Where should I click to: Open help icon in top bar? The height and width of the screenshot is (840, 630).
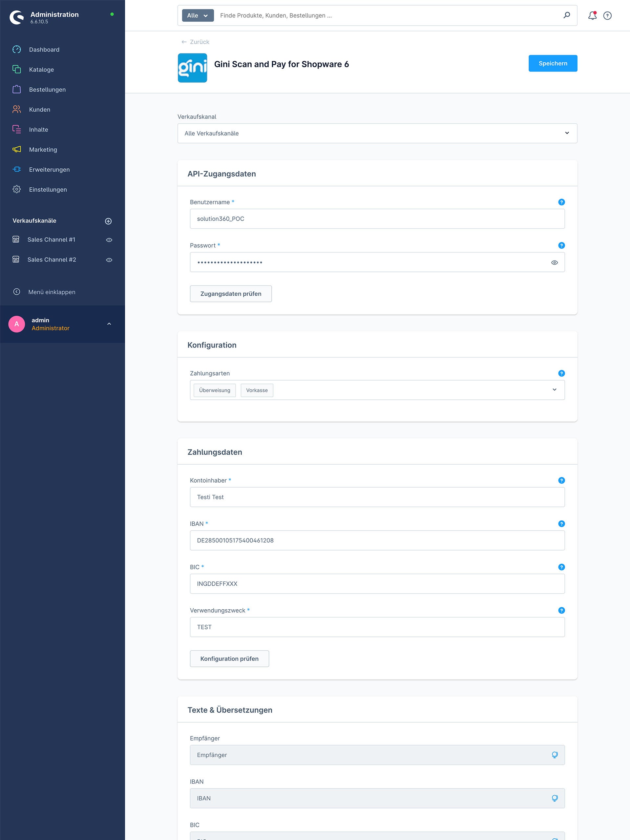[x=607, y=15]
